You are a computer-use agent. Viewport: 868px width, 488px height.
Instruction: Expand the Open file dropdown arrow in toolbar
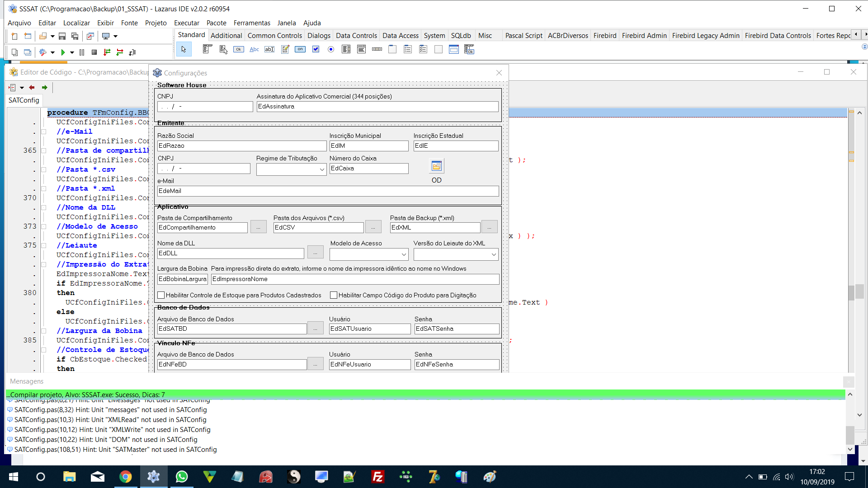click(x=52, y=36)
